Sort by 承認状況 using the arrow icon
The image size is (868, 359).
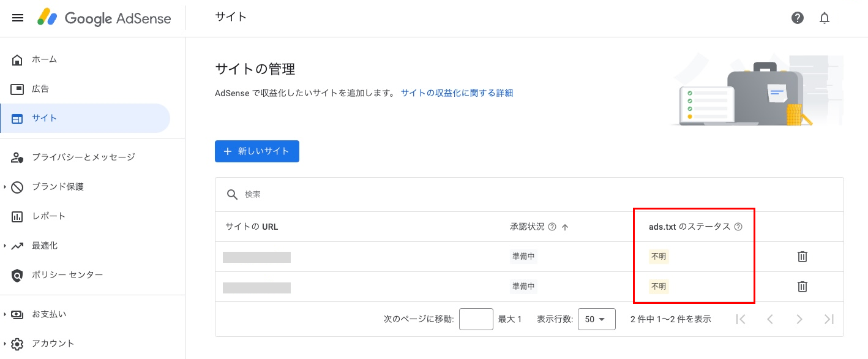565,227
